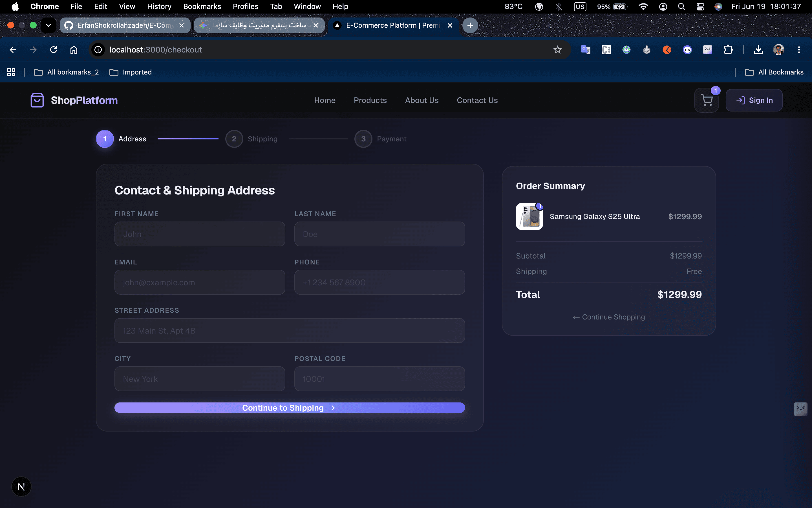Open Google Translate extension icon
The width and height of the screenshot is (812, 508).
pos(586,50)
